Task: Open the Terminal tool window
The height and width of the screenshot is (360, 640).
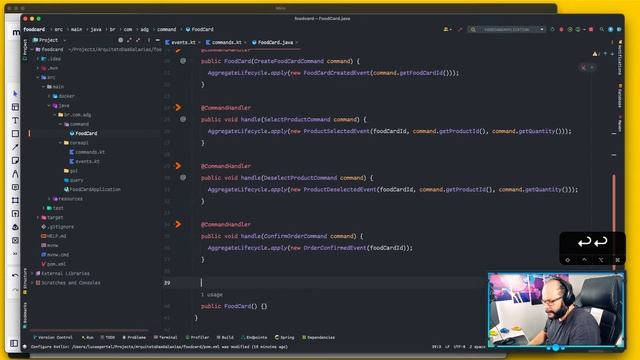Action: [165, 338]
